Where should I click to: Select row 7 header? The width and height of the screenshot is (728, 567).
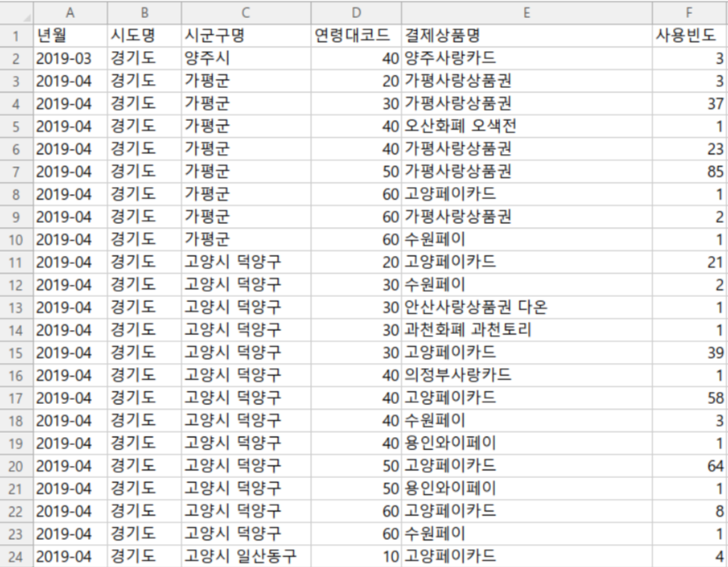16,172
